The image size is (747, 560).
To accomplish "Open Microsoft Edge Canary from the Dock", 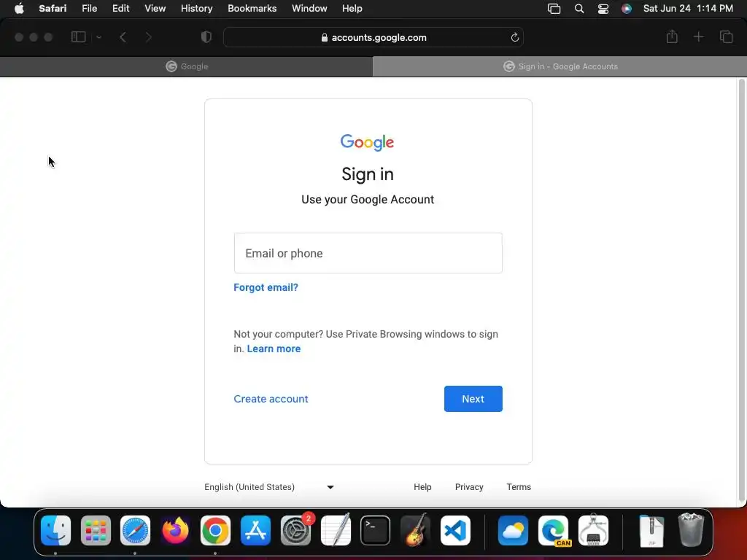I will point(553,531).
